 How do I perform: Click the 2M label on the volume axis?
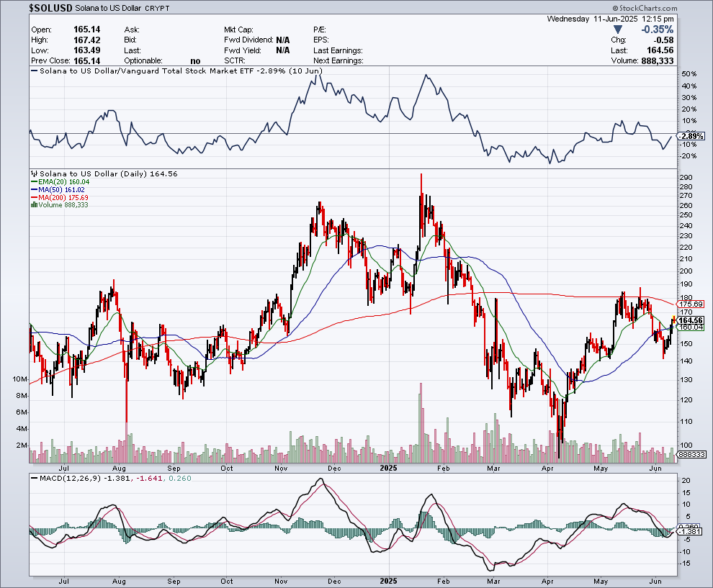(22, 445)
